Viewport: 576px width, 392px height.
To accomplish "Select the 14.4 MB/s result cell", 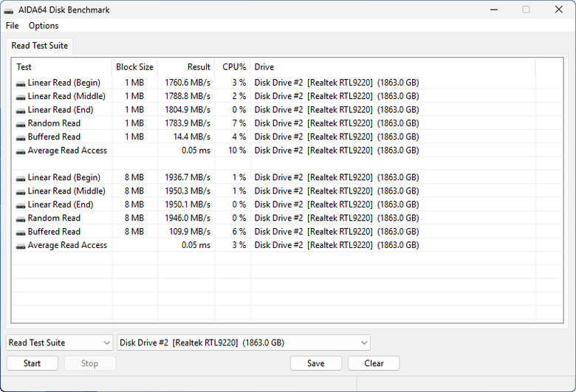I will (192, 137).
